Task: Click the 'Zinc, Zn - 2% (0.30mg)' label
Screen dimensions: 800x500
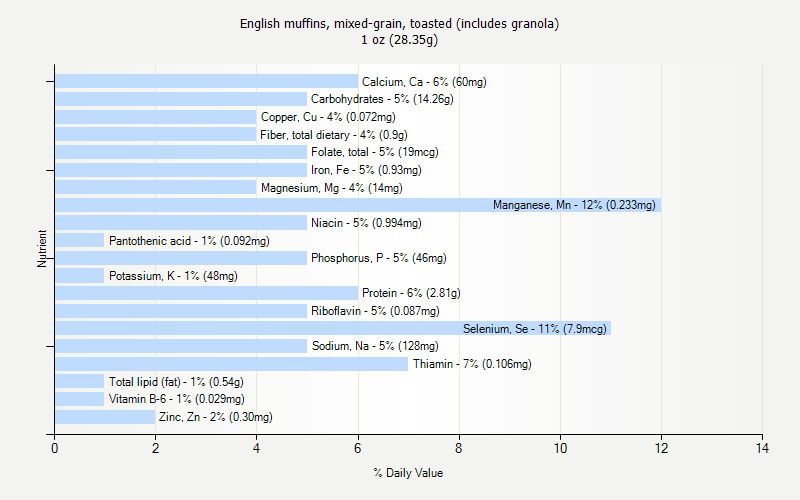Action: coord(215,417)
